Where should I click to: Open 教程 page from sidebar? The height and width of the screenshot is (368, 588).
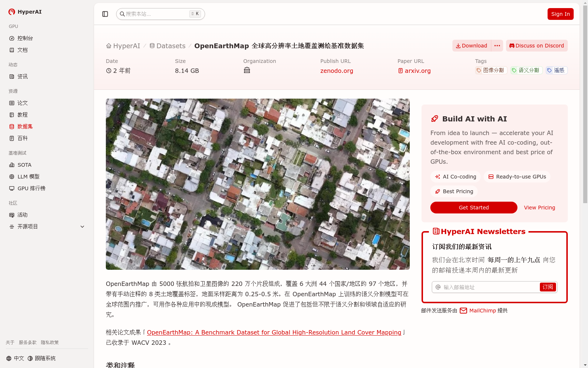[x=47, y=115]
